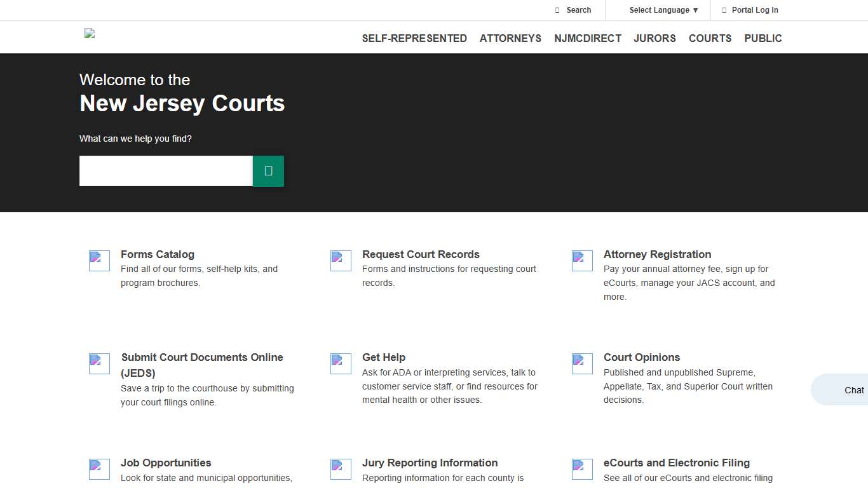Click inside the search input field
The height and width of the screenshot is (488, 868).
click(x=165, y=170)
